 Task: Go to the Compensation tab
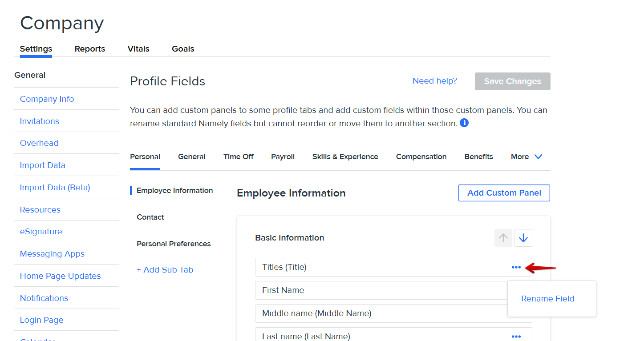pyautogui.click(x=421, y=156)
